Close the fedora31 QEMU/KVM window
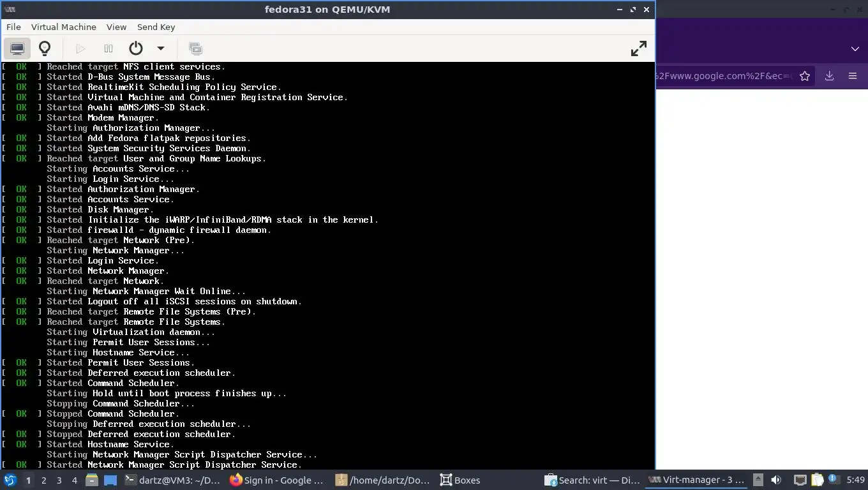Screen dimensions: 868x490 (647, 10)
